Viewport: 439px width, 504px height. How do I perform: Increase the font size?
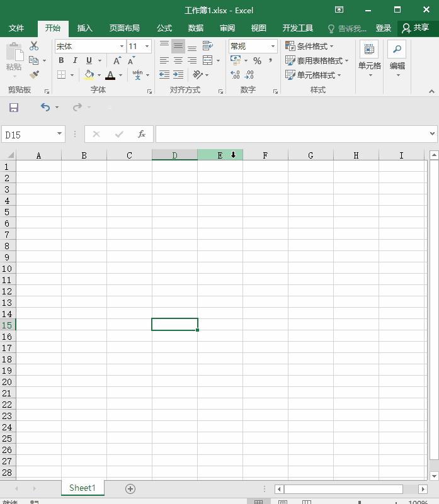(x=117, y=61)
